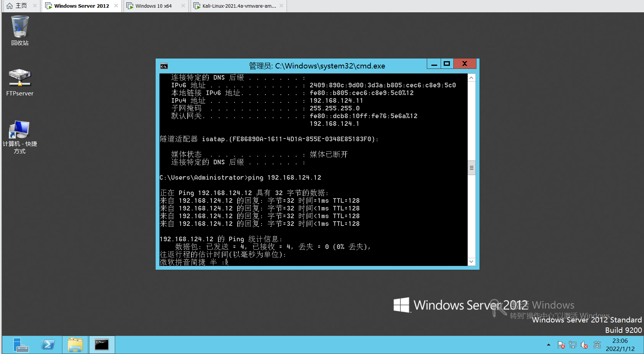The width and height of the screenshot is (644, 354).
Task: Switch input language via 英 indicator
Action: tap(597, 345)
